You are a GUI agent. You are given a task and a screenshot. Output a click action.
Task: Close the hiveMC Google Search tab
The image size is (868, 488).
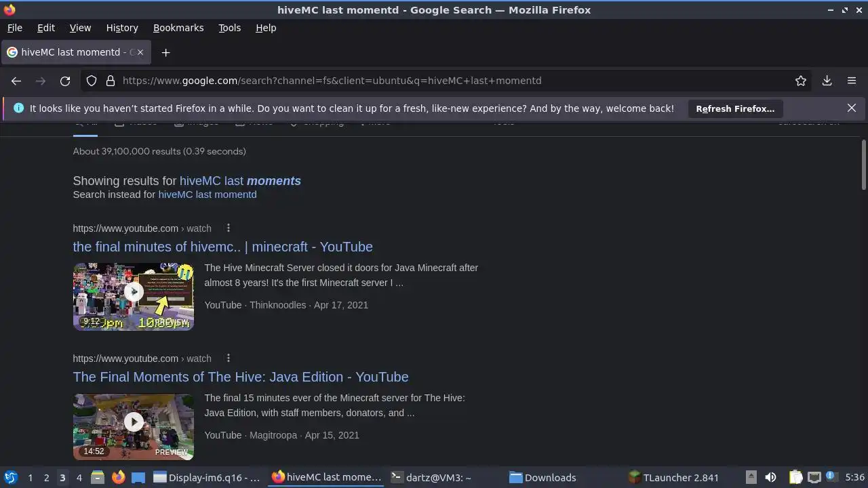(x=140, y=52)
